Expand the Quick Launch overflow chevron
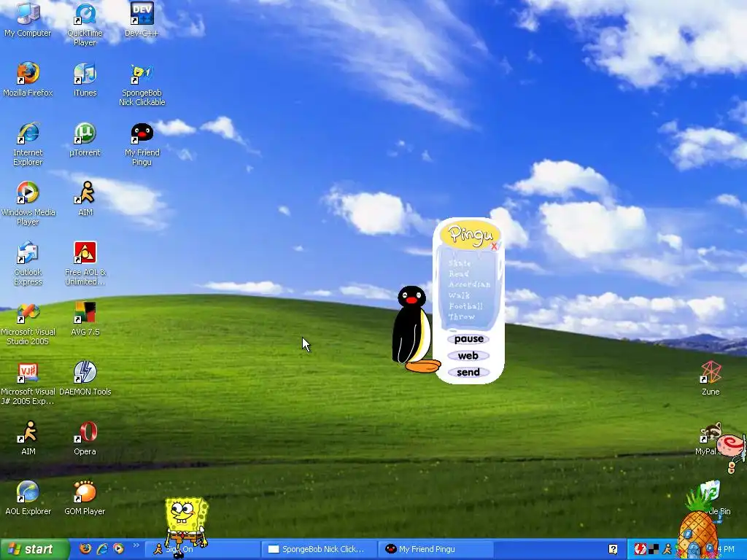Screen dimensions: 747x560 136,545
